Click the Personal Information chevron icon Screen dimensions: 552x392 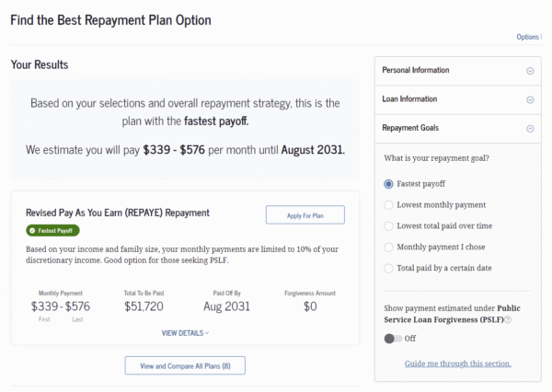[530, 71]
